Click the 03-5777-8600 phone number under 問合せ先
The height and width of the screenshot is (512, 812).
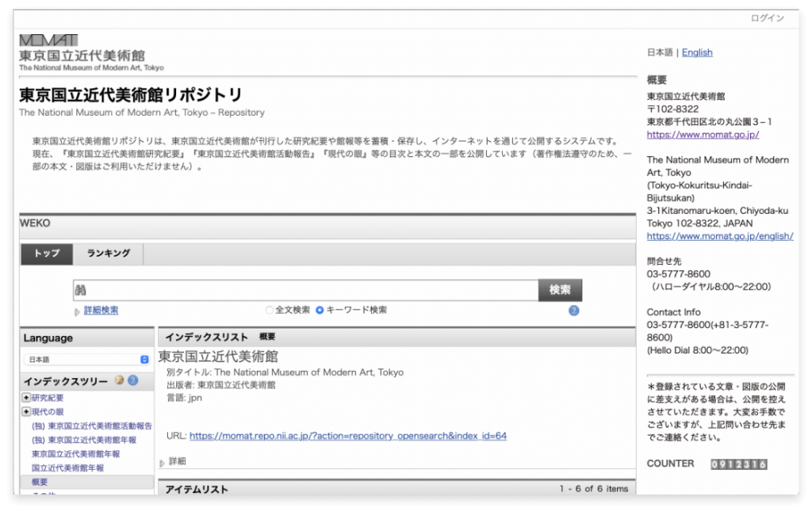[x=679, y=274]
